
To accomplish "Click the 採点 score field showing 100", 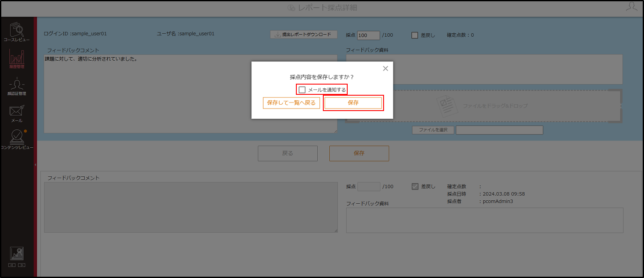I will click(x=369, y=35).
